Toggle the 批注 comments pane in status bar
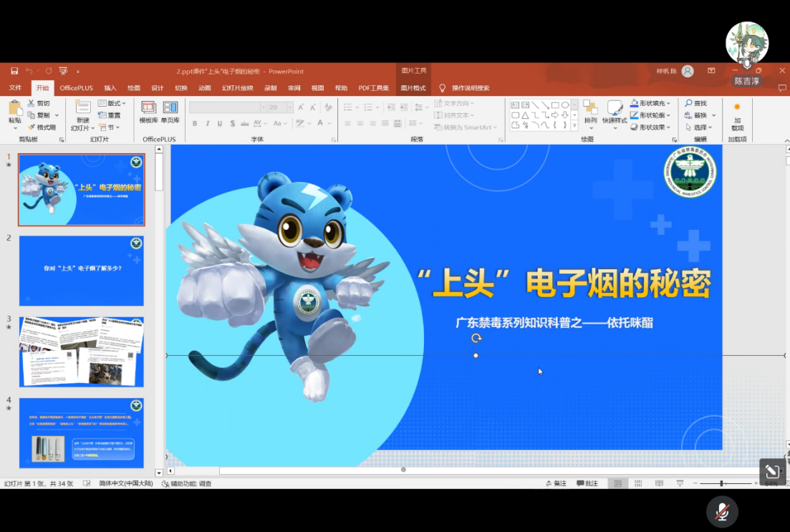 click(x=587, y=483)
